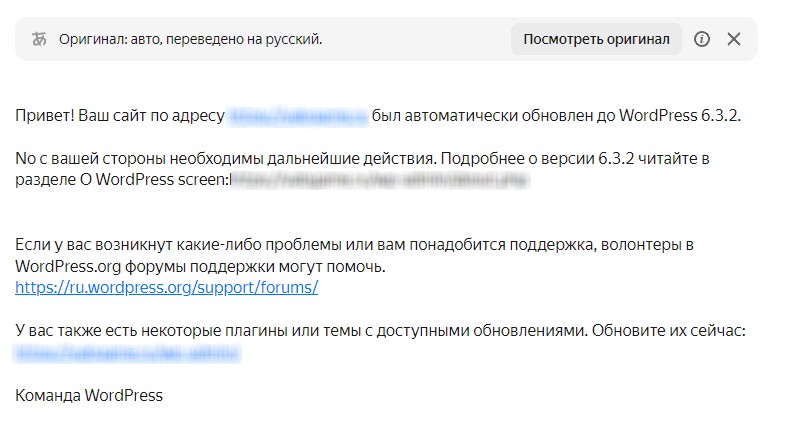
Task: Click the 'Подробнее о версии 6.3.2' sentence
Action: pos(537,158)
